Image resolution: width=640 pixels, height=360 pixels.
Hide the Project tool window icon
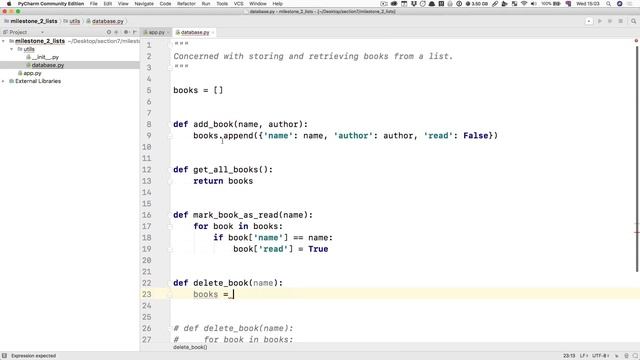pos(134,32)
